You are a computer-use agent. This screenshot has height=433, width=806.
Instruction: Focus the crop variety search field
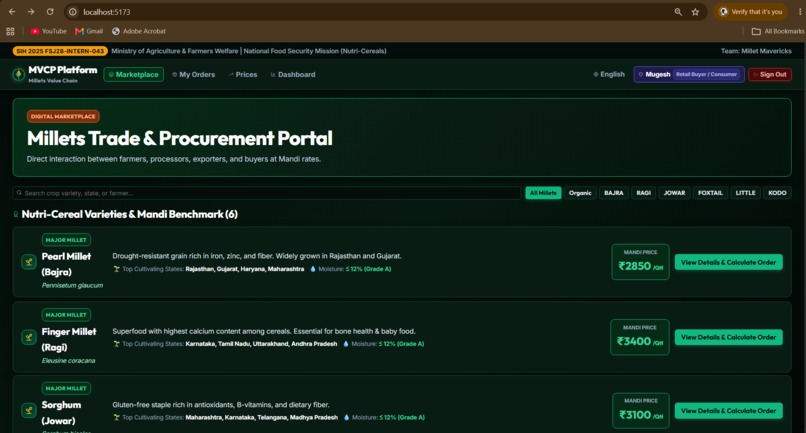(266, 193)
